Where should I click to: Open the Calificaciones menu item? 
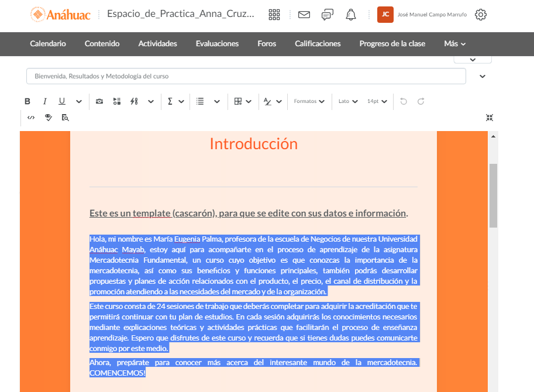coord(318,44)
